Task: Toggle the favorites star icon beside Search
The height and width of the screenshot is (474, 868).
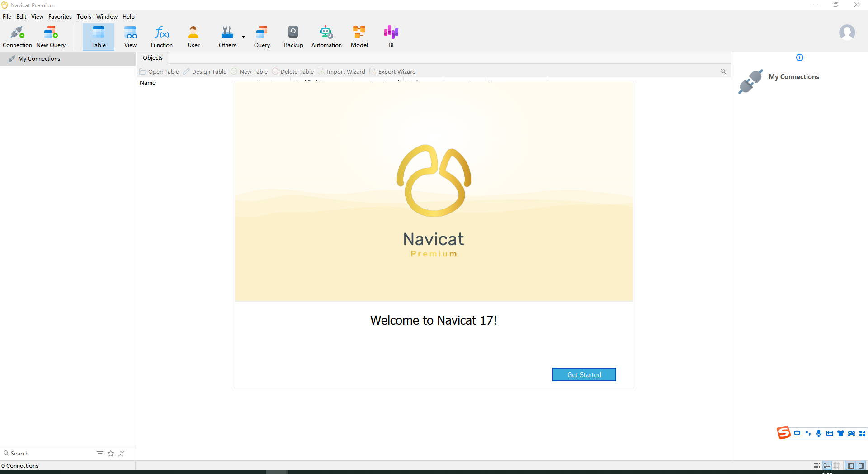Action: tap(111, 453)
